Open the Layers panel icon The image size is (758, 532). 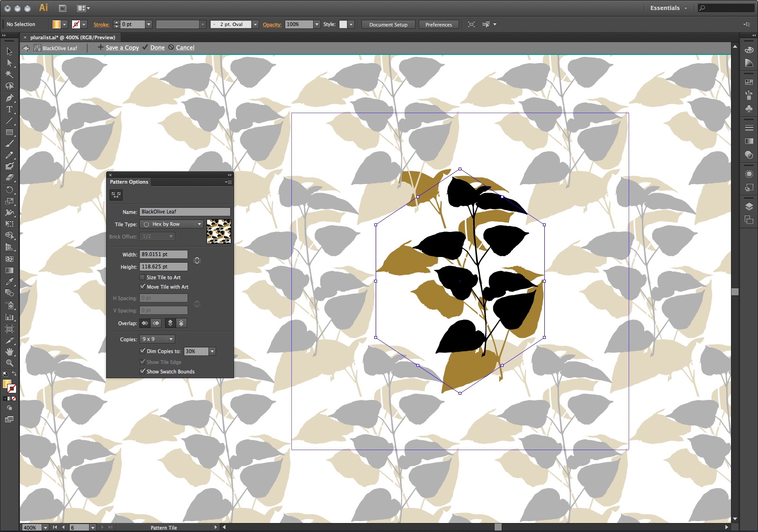point(749,207)
